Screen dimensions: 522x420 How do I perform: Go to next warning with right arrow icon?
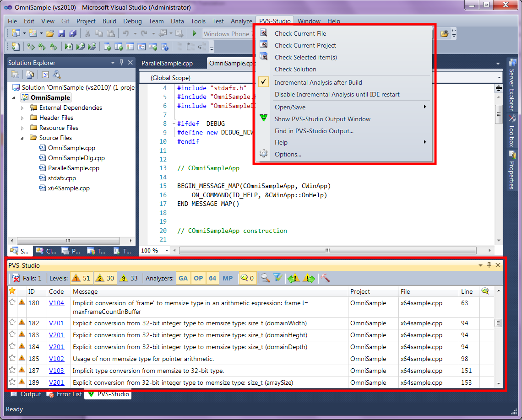[309, 278]
